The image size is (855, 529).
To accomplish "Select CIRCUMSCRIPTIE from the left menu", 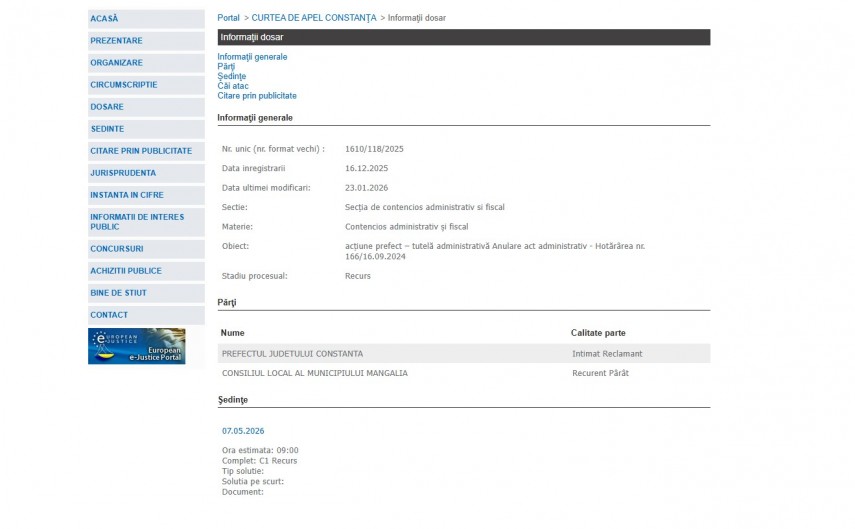I will [x=123, y=85].
